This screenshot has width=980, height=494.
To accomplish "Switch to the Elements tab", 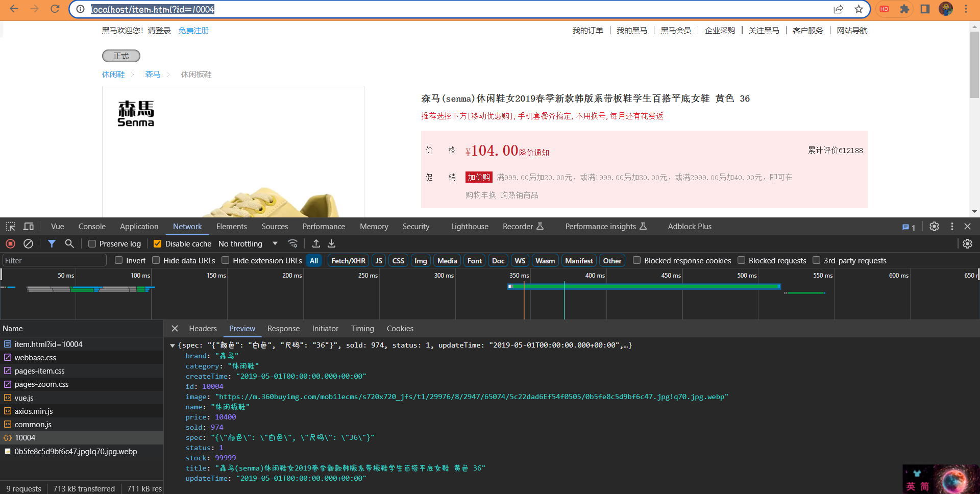I will click(231, 227).
